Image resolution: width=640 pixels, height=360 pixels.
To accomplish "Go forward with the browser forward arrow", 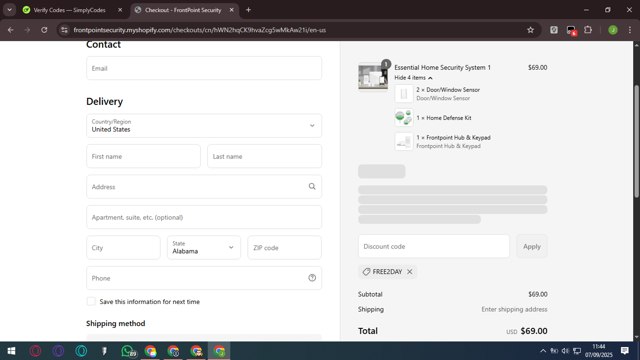I will 27,30.
